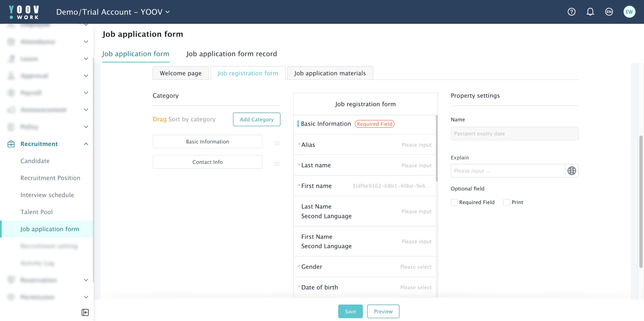Open the notifications bell icon
The height and width of the screenshot is (321, 644).
coord(590,12)
